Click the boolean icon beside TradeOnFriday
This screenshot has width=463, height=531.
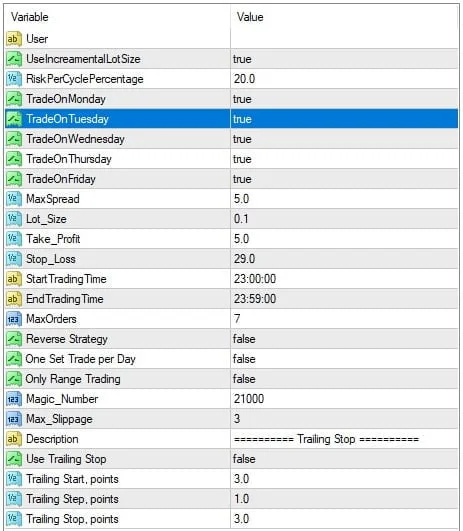14,179
